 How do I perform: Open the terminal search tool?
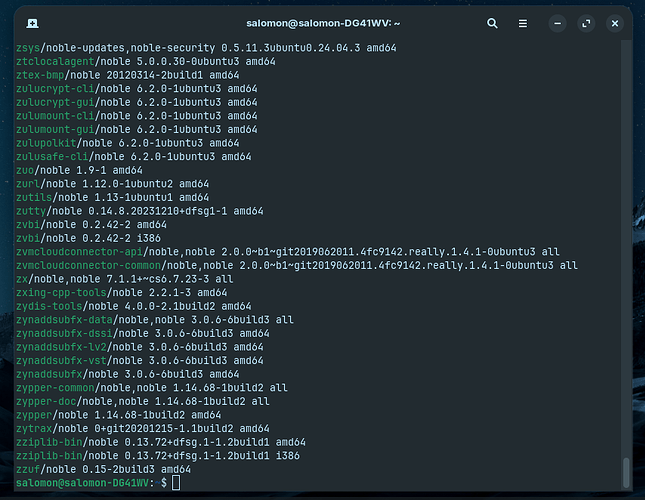pos(493,23)
